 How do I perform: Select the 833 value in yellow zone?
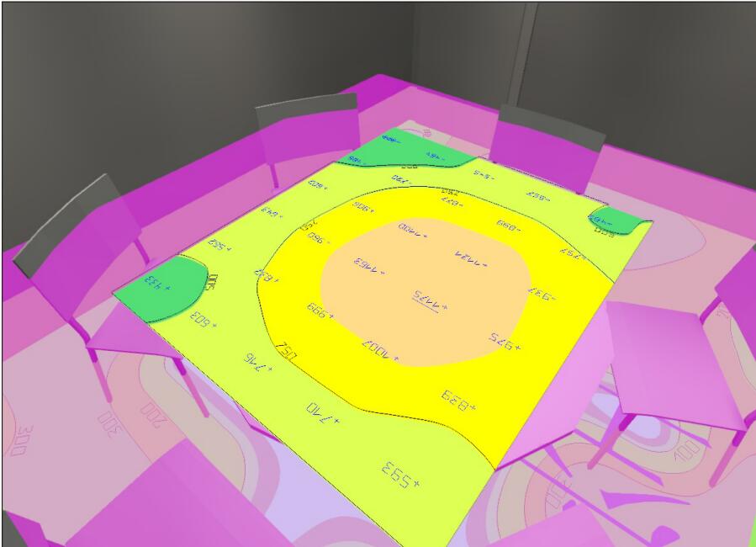point(458,399)
